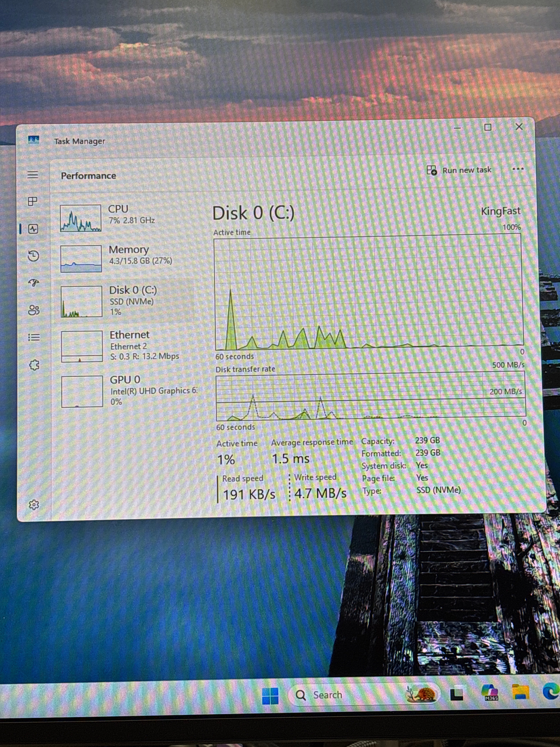560x747 pixels.
Task: Go to the Processes page icon
Action: pyautogui.click(x=32, y=201)
